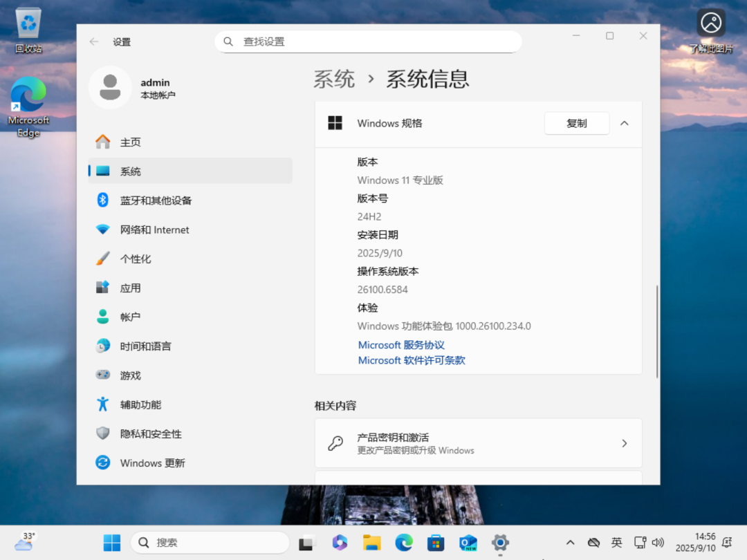Screen dimensions: 747x560
Task: Click the Windows 更新 sync icon
Action: [102, 463]
